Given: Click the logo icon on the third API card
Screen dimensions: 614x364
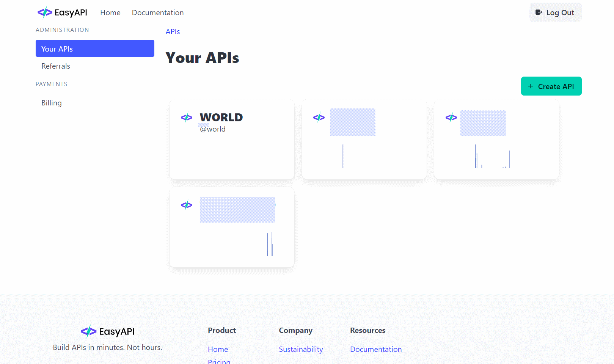Looking at the screenshot, I should point(451,118).
